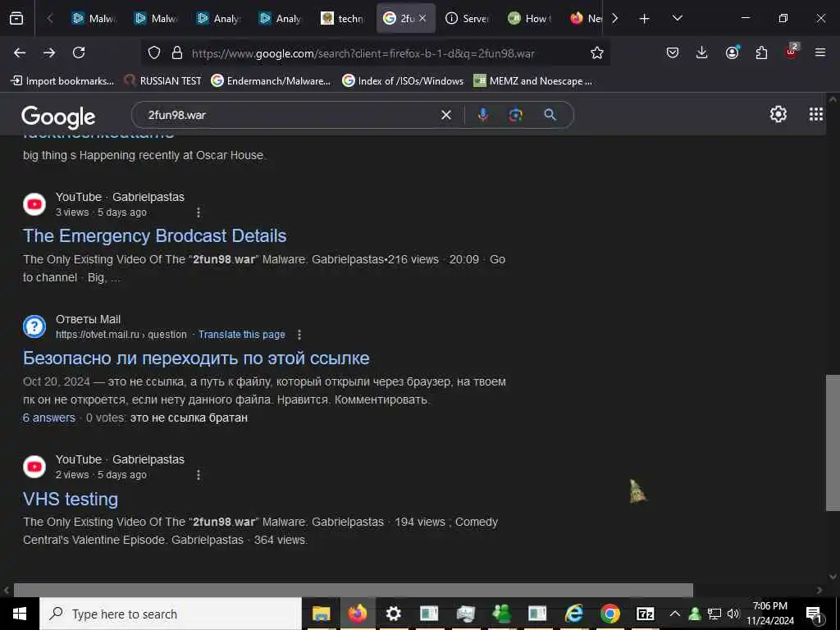840x630 pixels.
Task: Close the current 2fu tab
Action: pos(422,18)
